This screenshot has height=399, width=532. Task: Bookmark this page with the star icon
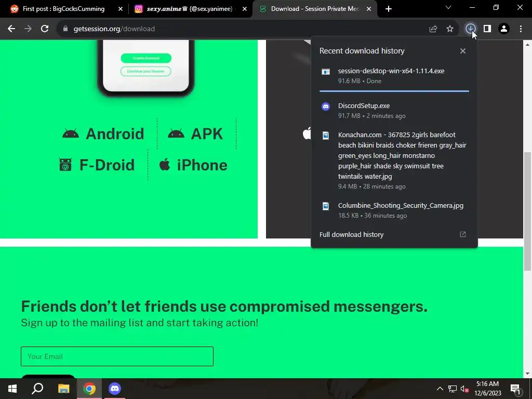[x=449, y=29]
